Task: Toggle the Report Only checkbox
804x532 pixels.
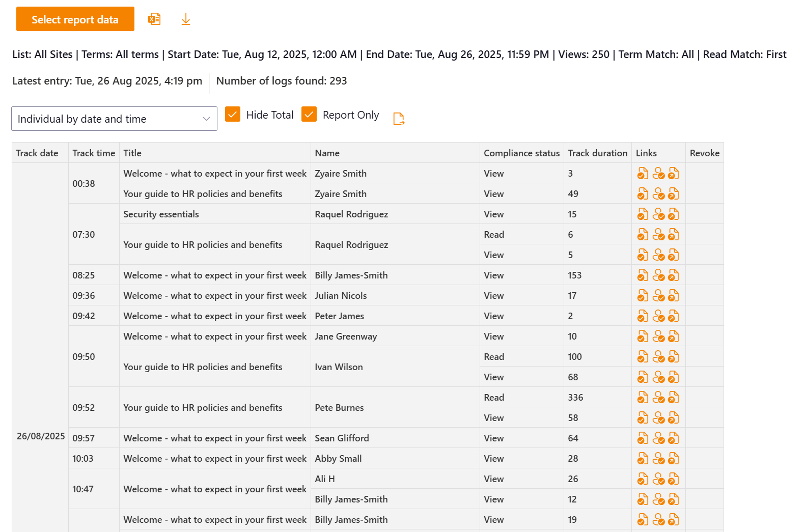Action: 309,115
